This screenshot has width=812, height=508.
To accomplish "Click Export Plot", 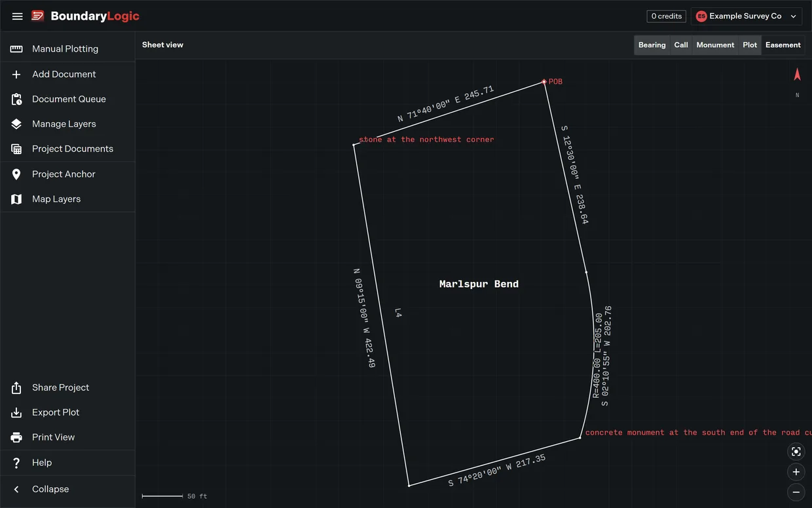I will 67,413.
